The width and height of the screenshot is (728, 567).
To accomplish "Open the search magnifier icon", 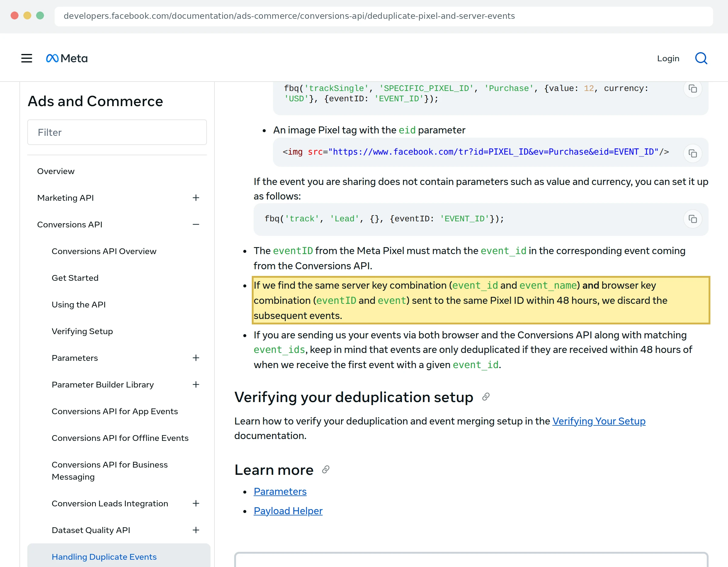I will click(x=701, y=58).
